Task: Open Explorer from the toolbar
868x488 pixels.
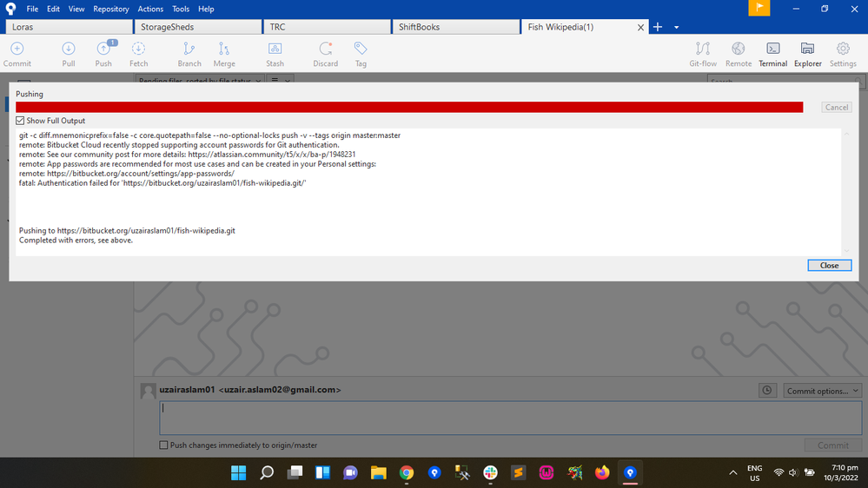Action: pyautogui.click(x=808, y=54)
